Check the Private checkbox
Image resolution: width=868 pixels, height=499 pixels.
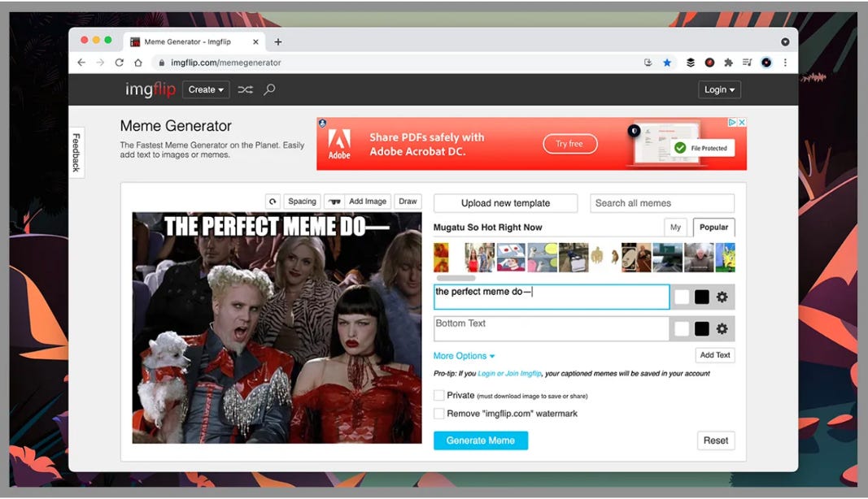click(x=439, y=395)
